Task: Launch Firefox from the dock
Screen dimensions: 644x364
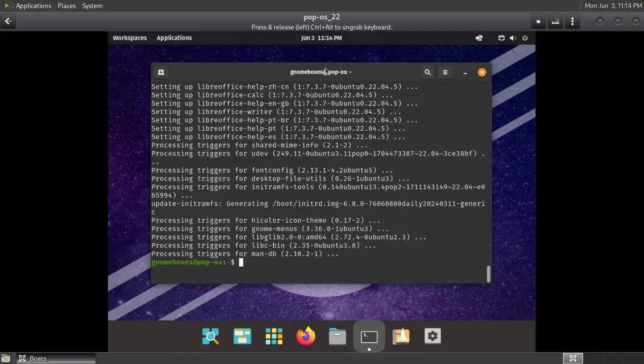Action: click(305, 337)
